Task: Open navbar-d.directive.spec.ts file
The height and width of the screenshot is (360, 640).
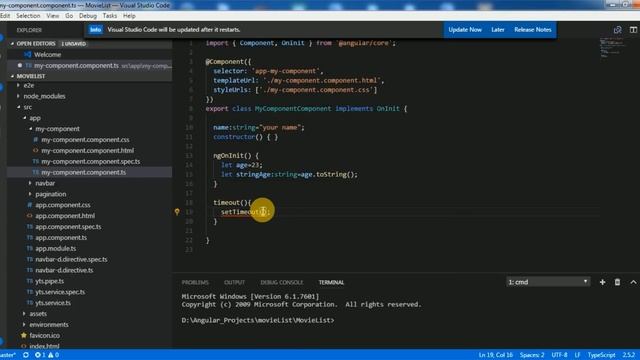Action: pyautogui.click(x=71, y=260)
